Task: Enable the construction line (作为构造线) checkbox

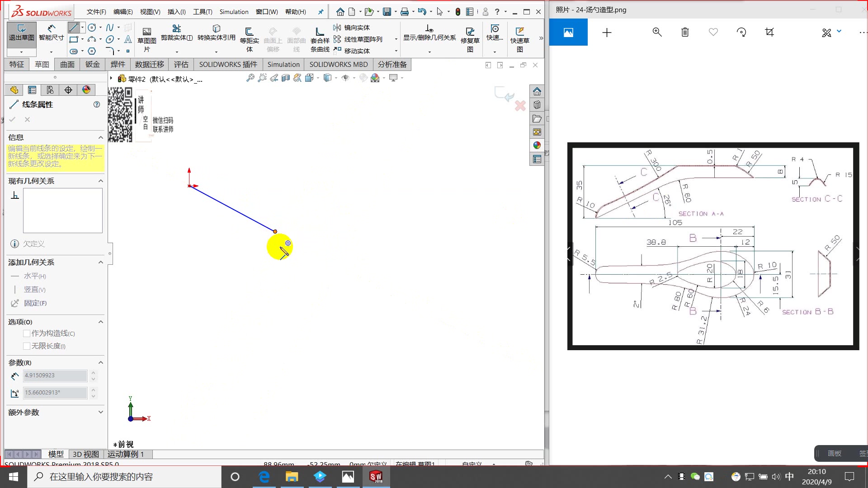Action: tap(27, 333)
